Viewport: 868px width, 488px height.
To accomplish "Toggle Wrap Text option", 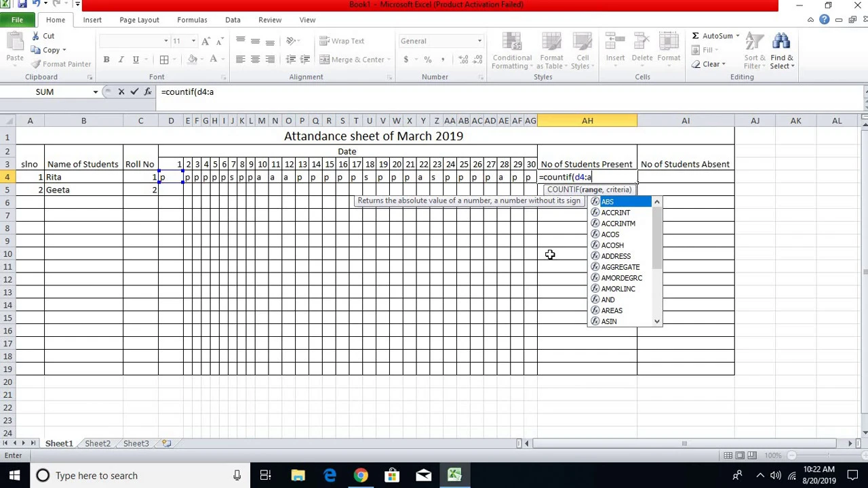I will click(342, 41).
